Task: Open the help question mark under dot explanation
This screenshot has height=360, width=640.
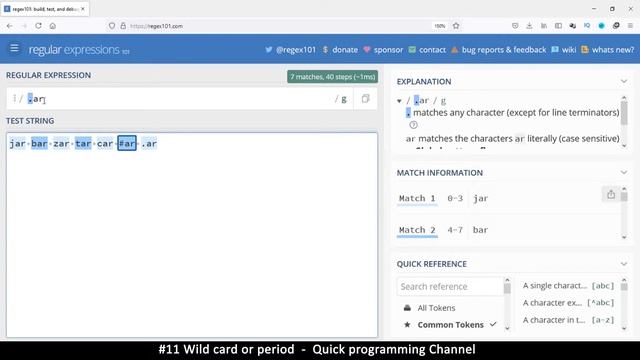Action: 413,125
